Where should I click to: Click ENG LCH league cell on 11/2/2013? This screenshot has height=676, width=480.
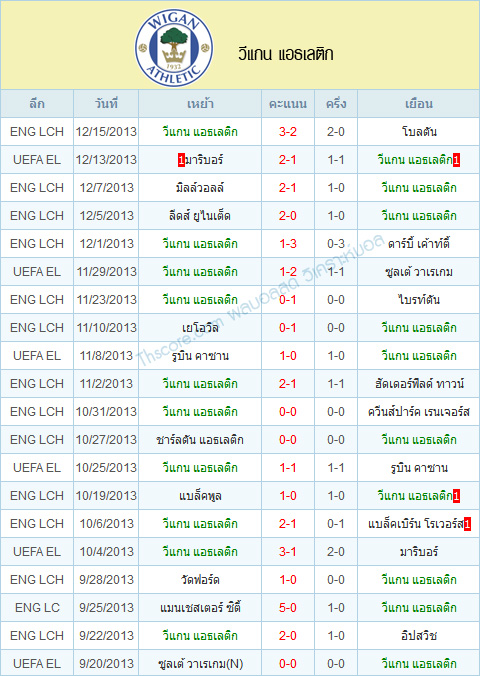37,384
